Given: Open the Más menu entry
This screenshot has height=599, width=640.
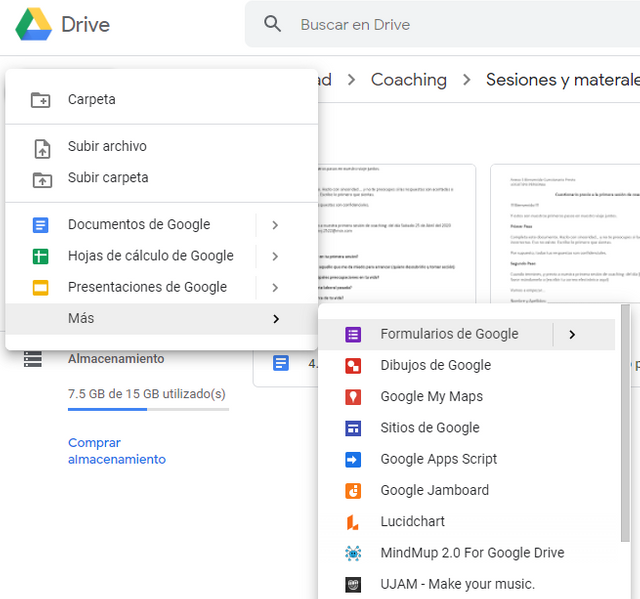Looking at the screenshot, I should (x=162, y=319).
